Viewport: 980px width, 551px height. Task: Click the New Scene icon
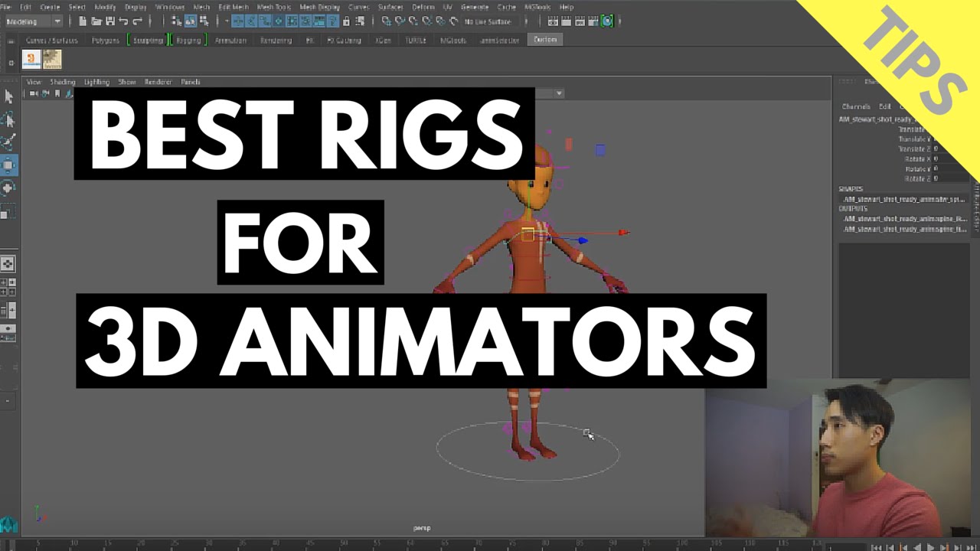[83, 21]
